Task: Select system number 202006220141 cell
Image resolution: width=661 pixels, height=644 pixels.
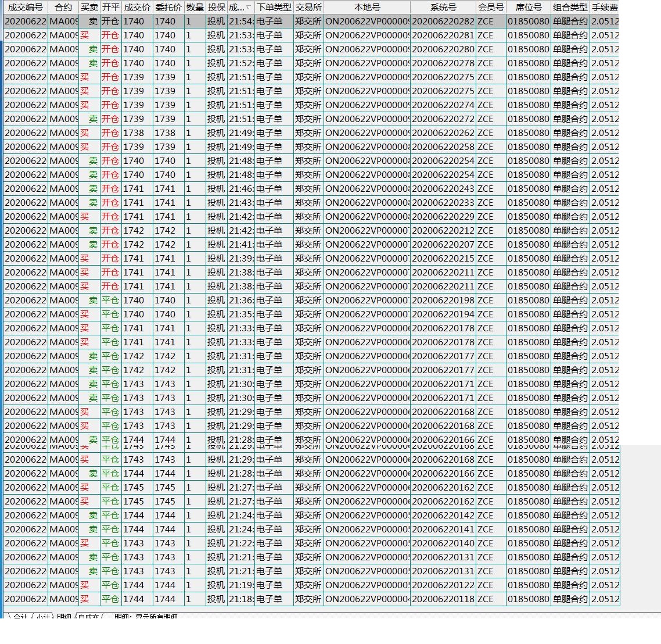Action: [x=443, y=529]
